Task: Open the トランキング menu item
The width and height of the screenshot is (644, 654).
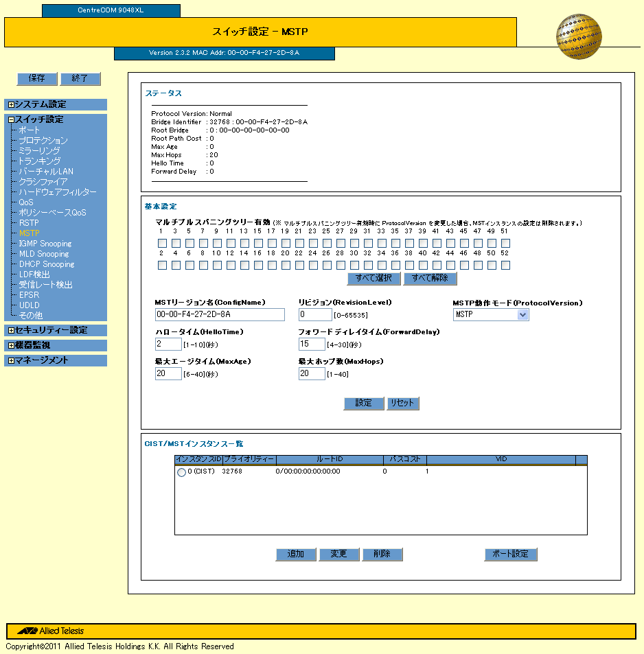Action: [x=40, y=161]
